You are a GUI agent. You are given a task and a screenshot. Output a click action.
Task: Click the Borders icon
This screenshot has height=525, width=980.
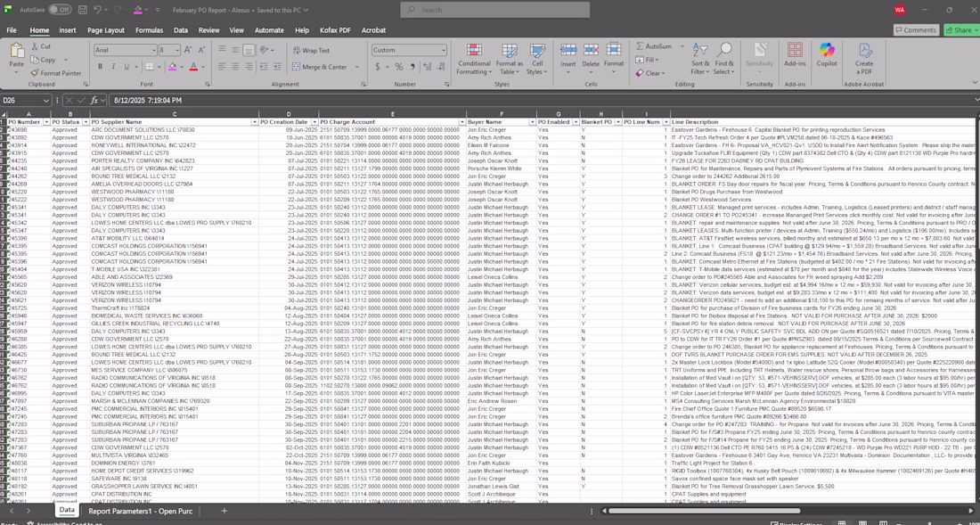tap(150, 67)
